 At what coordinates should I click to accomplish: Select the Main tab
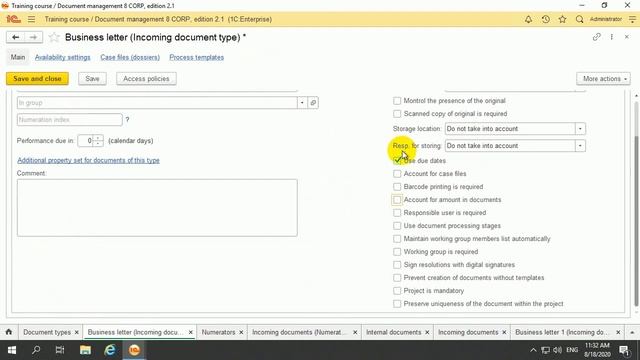18,58
